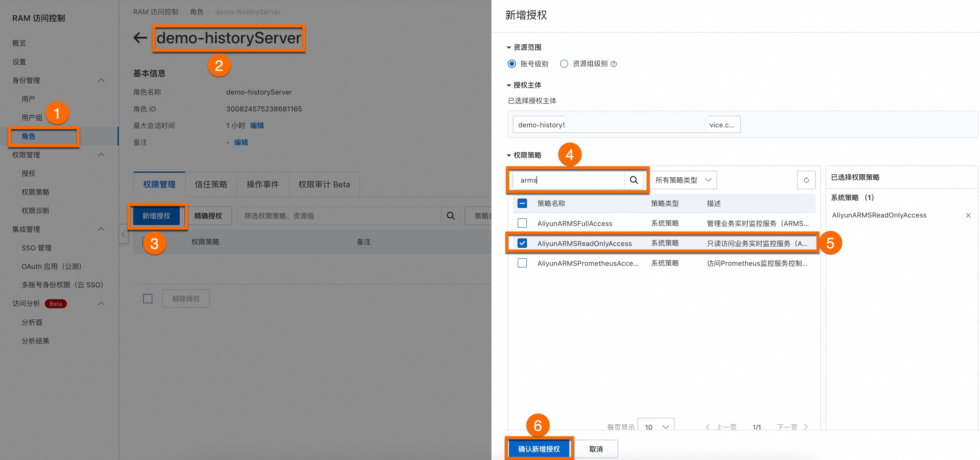
Task: Click the 确认新增授权 button
Action: coord(539,449)
